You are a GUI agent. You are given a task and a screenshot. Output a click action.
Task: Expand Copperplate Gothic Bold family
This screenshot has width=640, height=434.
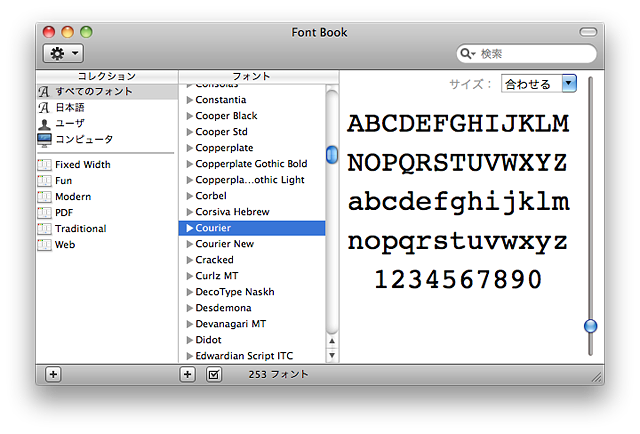coord(189,164)
